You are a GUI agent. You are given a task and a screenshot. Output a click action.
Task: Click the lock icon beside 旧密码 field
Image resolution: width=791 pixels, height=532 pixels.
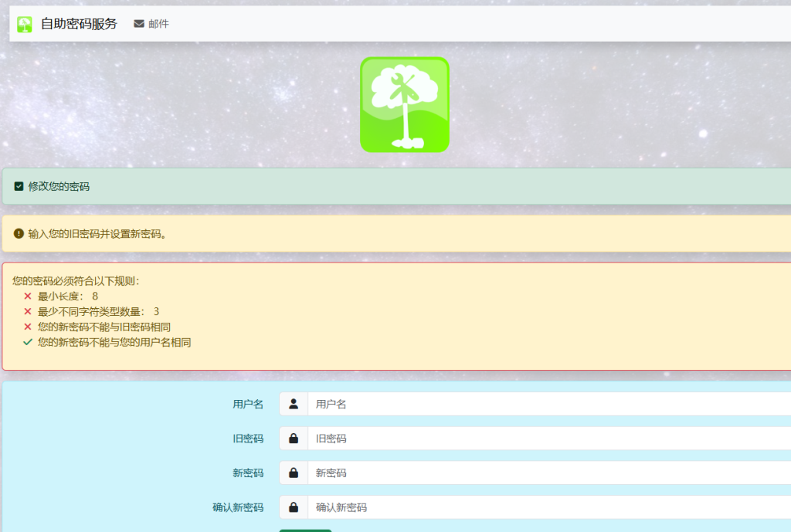294,439
